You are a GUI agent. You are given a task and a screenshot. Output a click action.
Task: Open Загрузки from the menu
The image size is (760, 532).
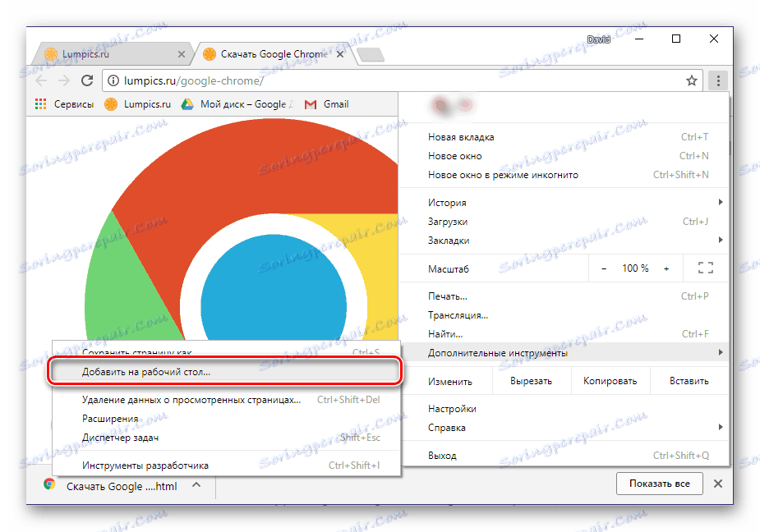pyautogui.click(x=564, y=222)
